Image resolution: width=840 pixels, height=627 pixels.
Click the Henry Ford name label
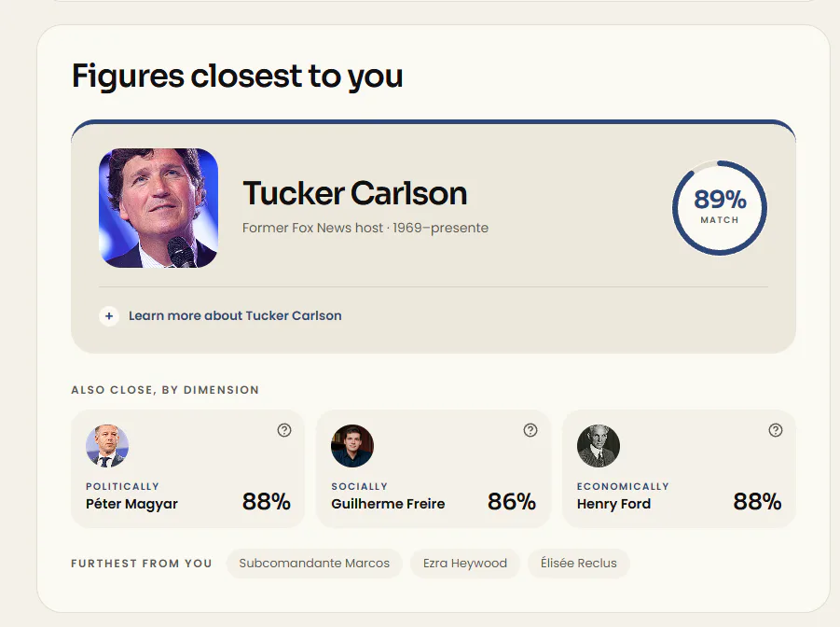(x=614, y=504)
